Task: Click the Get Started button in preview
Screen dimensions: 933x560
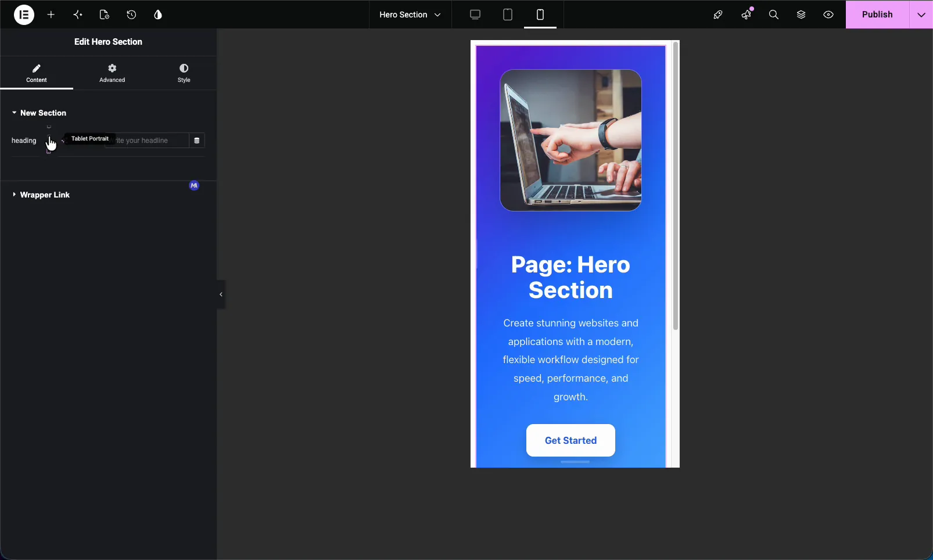Action: point(570,440)
